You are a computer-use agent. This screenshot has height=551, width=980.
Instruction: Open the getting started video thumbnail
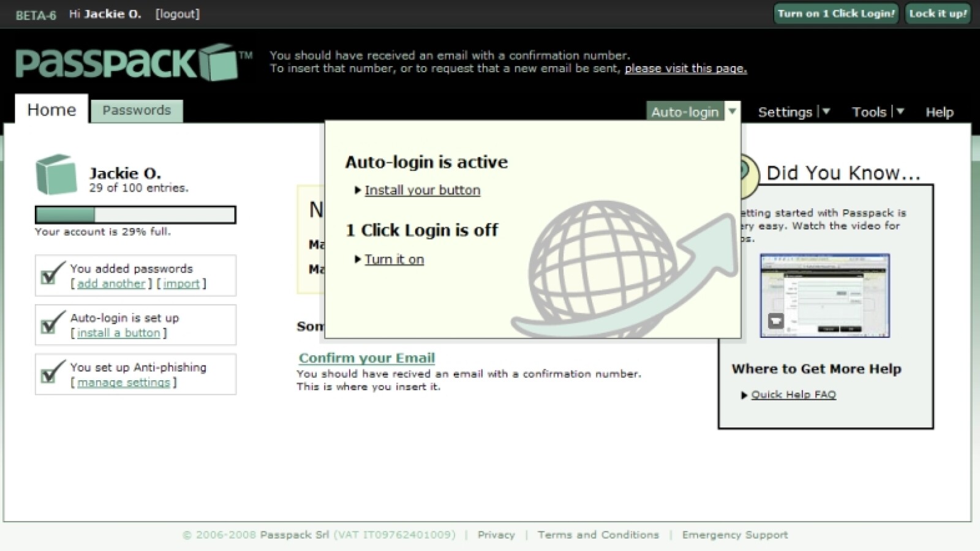[x=824, y=296]
